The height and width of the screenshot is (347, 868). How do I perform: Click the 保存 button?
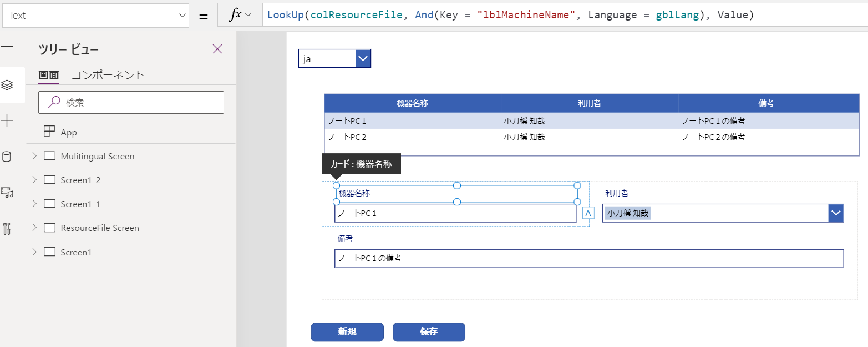tap(429, 331)
